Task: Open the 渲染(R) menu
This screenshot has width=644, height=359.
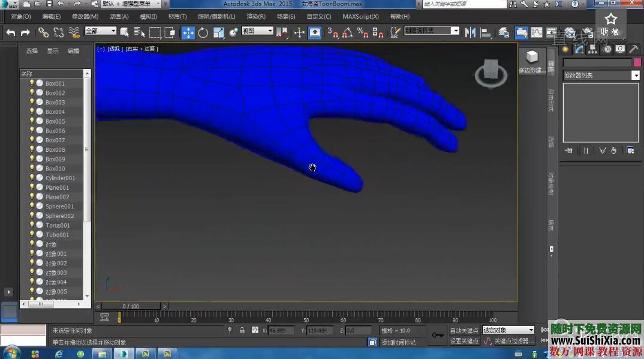Action: (x=256, y=16)
